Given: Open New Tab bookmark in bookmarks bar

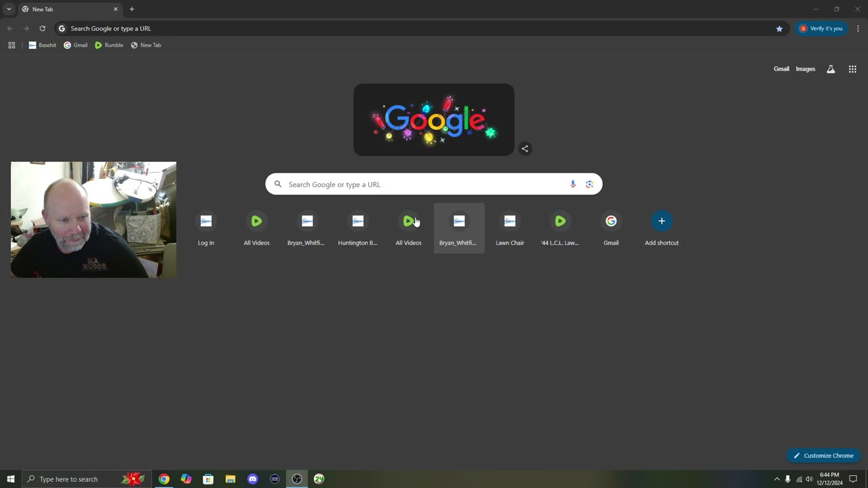Looking at the screenshot, I should click(x=146, y=45).
